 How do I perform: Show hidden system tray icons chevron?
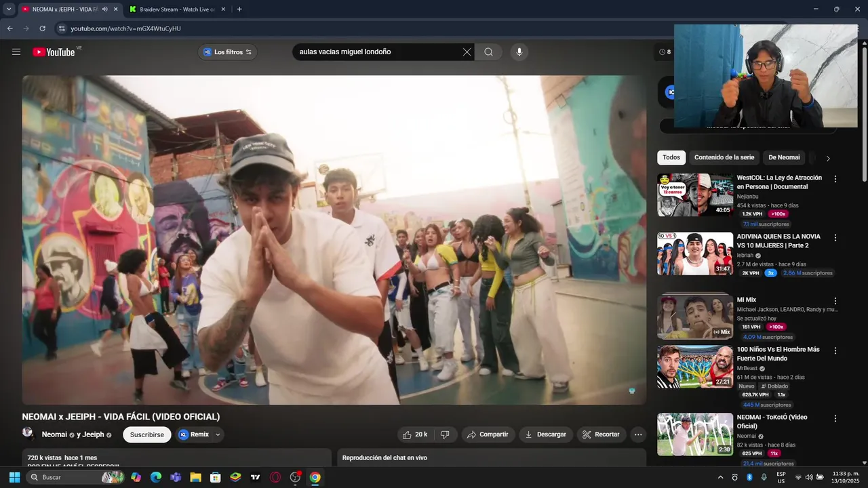pos(720,477)
